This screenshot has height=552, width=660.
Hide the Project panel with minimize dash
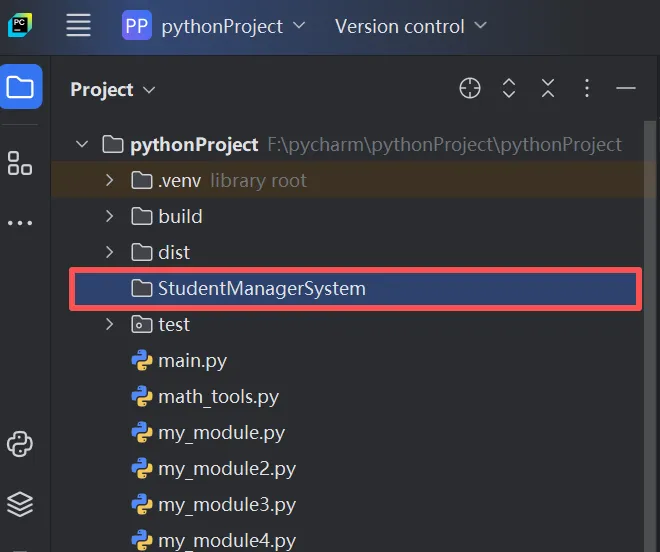coord(626,89)
